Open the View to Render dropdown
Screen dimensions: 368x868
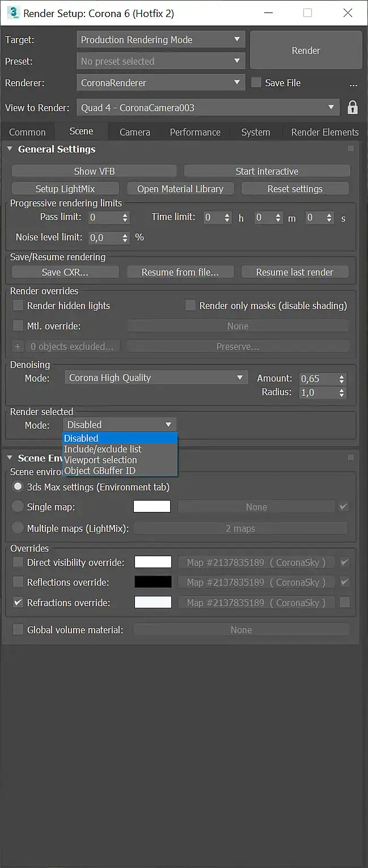point(208,108)
